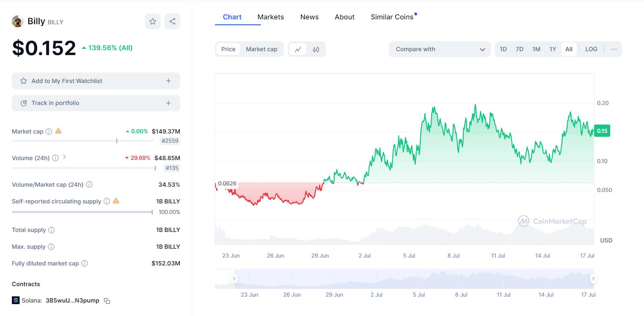Set chart range to 1M
The image size is (644, 316).
(x=537, y=49)
